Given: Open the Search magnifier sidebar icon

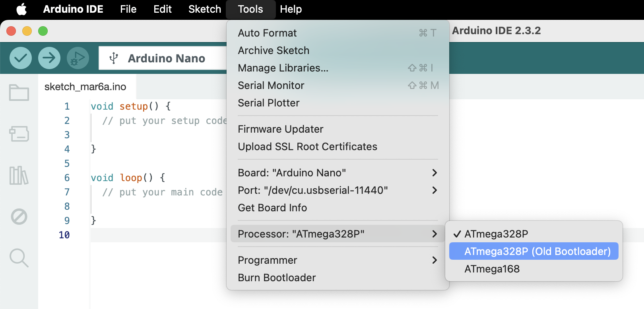Looking at the screenshot, I should pyautogui.click(x=19, y=258).
